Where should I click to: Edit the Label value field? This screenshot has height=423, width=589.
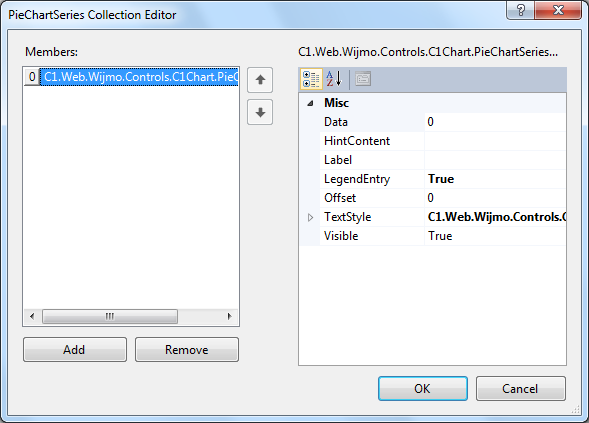pyautogui.click(x=495, y=160)
